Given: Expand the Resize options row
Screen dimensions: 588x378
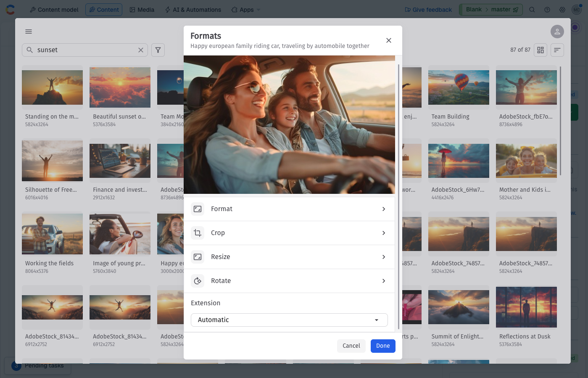Looking at the screenshot, I should tap(289, 257).
